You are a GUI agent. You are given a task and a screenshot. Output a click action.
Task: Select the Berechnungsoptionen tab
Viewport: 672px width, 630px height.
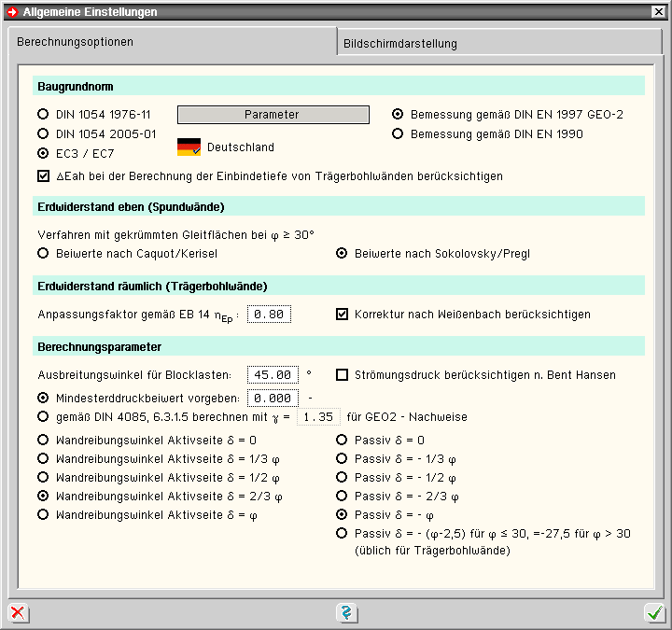75,42
